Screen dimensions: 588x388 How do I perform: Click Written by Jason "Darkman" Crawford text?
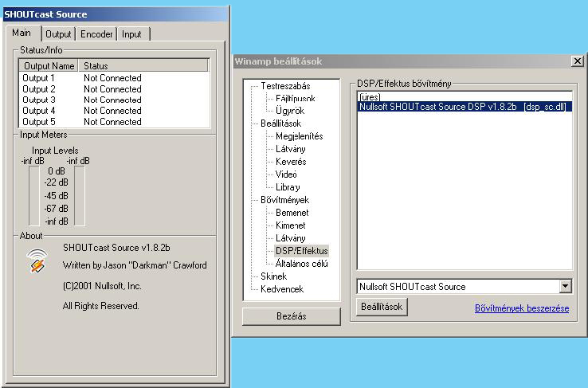135,265
